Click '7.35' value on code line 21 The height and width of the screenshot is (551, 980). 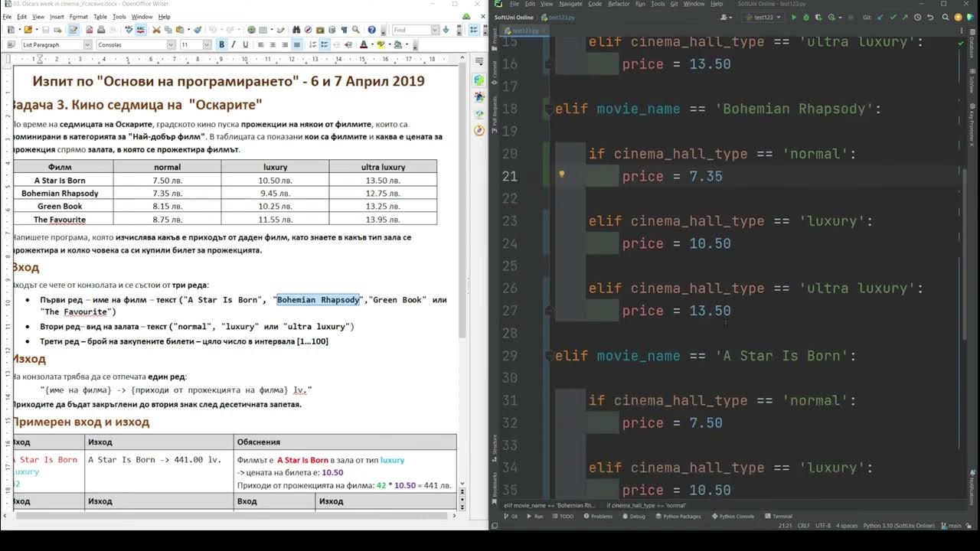click(705, 176)
